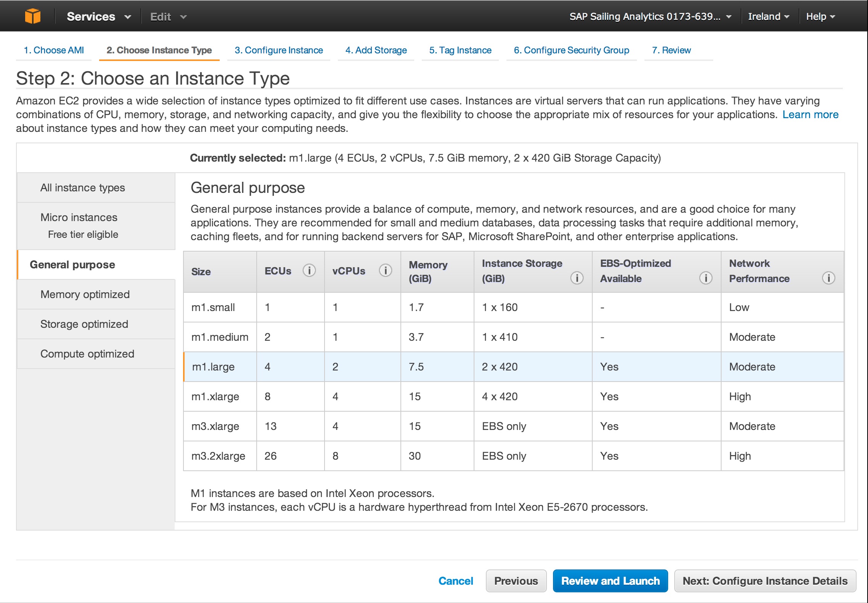Select the m3.xlarge instance row
Screen dimensions: 868x603
(x=215, y=426)
